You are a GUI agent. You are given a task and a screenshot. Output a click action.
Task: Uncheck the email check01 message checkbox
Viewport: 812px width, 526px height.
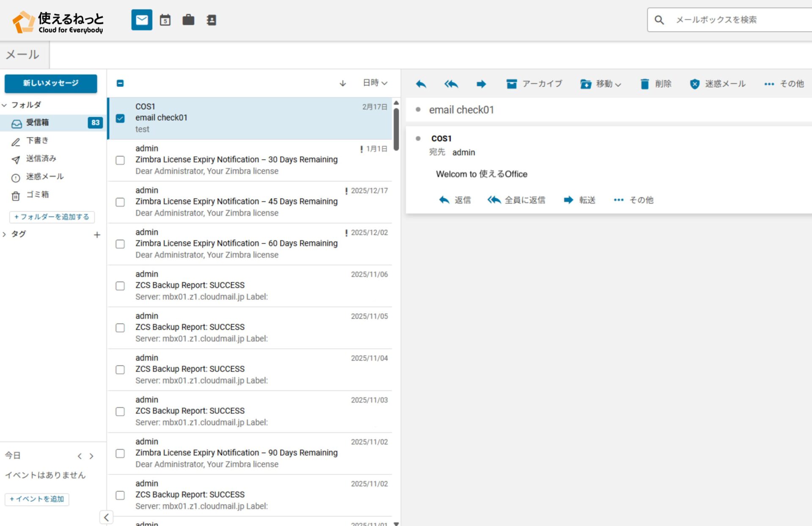click(x=120, y=118)
